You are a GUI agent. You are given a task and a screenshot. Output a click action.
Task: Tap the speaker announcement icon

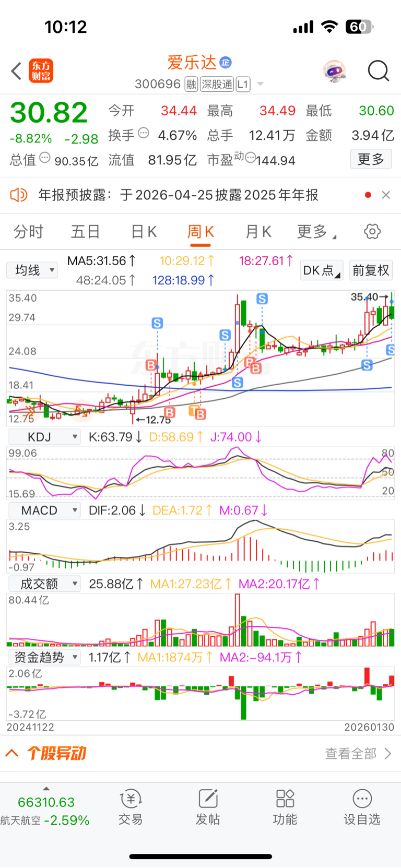(x=19, y=195)
